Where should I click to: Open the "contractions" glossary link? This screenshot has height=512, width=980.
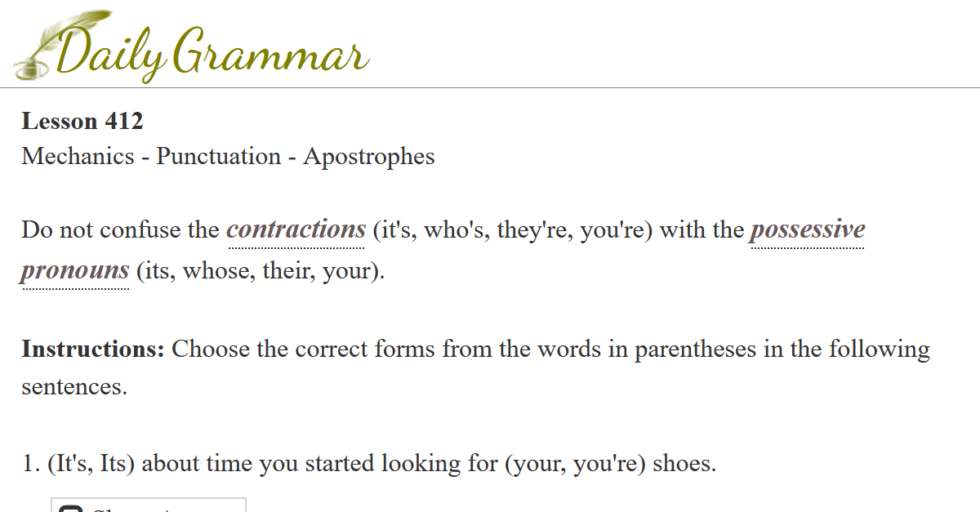click(296, 229)
